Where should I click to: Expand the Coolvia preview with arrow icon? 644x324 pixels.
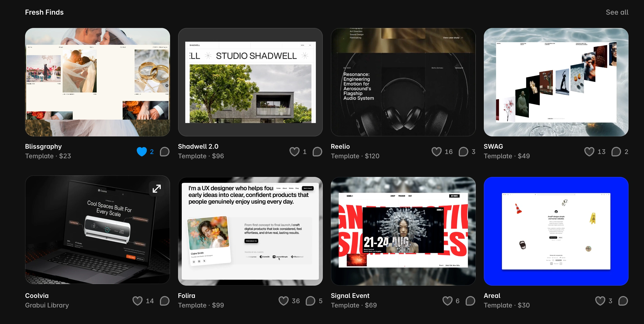tap(157, 189)
